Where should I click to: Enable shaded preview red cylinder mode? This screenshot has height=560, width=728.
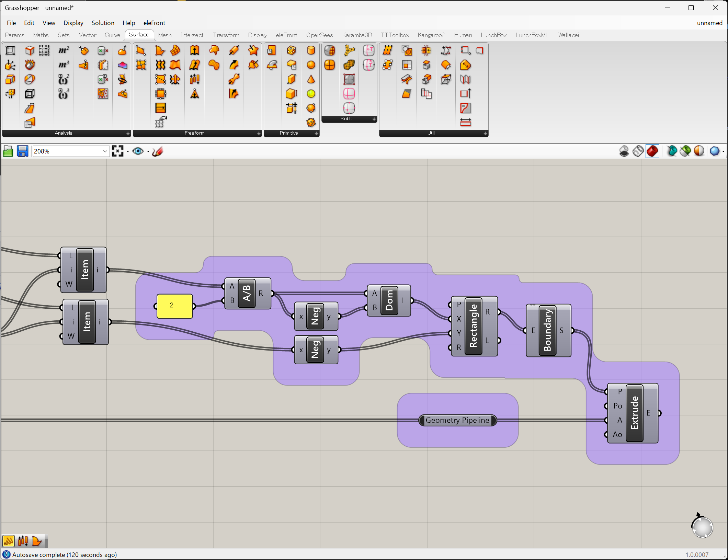click(652, 151)
